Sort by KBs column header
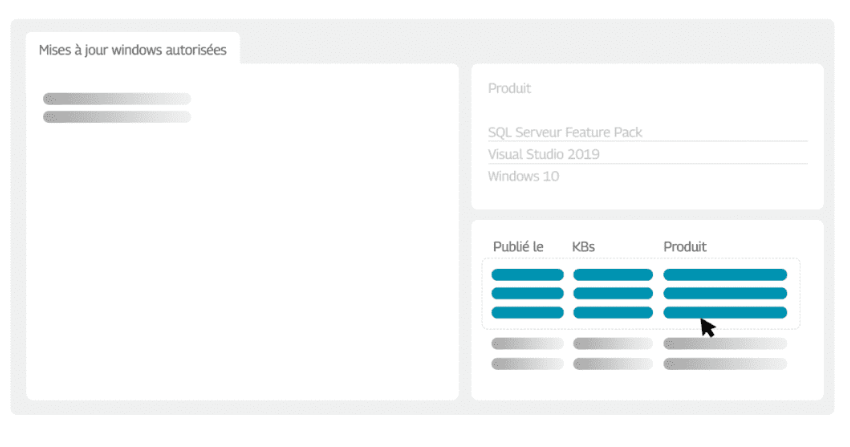This screenshot has height=447, width=850. coord(583,247)
